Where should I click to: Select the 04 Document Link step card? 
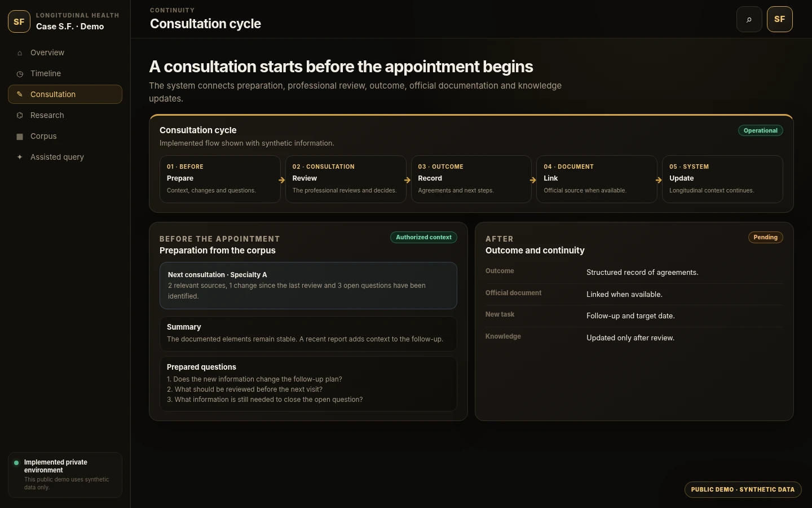coord(597,179)
